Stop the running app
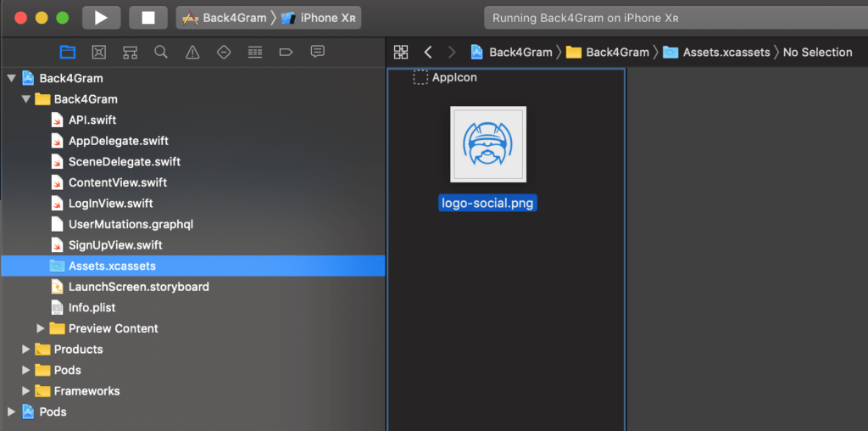 (148, 18)
